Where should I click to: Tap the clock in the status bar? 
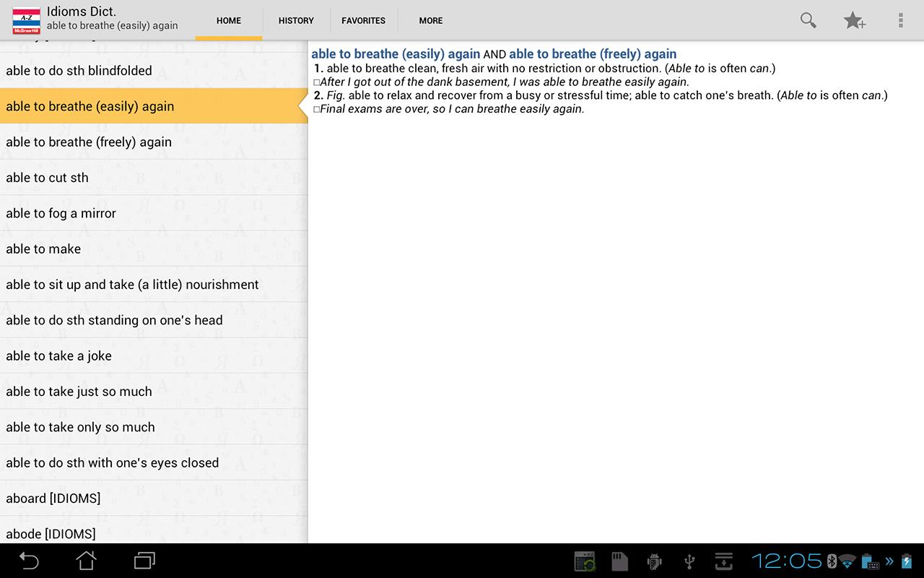pos(787,561)
